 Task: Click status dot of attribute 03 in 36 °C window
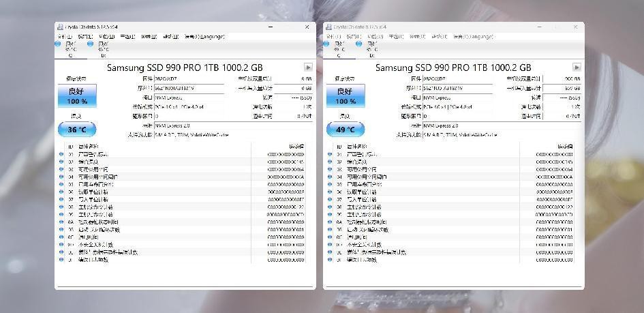[61, 169]
